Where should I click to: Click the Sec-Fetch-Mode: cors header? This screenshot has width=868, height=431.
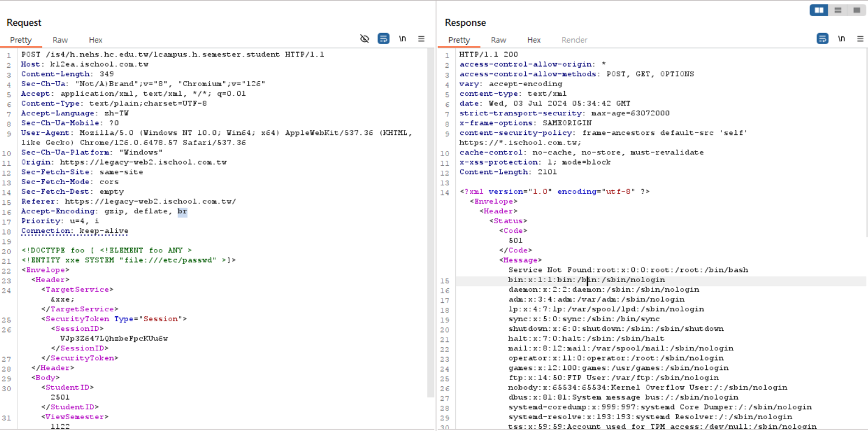pyautogui.click(x=70, y=182)
